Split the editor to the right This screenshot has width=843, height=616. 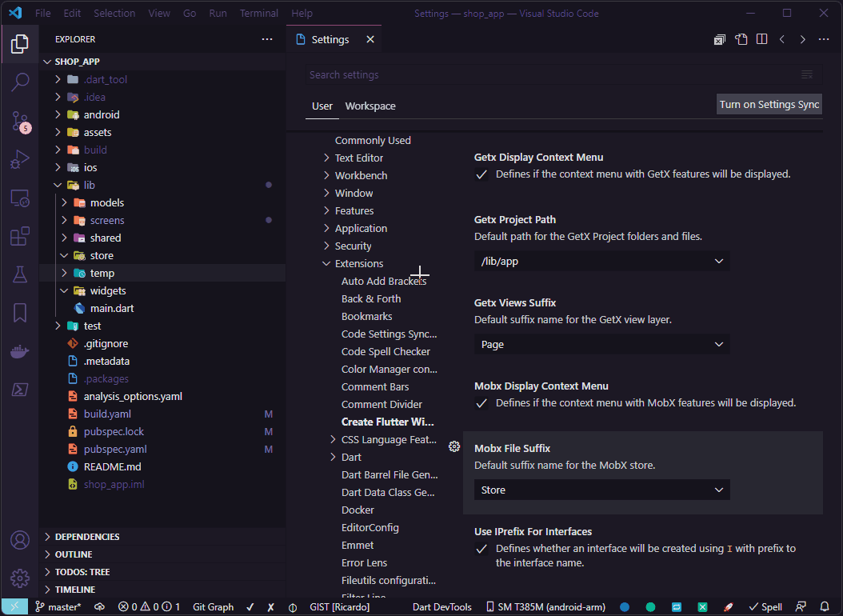[761, 40]
